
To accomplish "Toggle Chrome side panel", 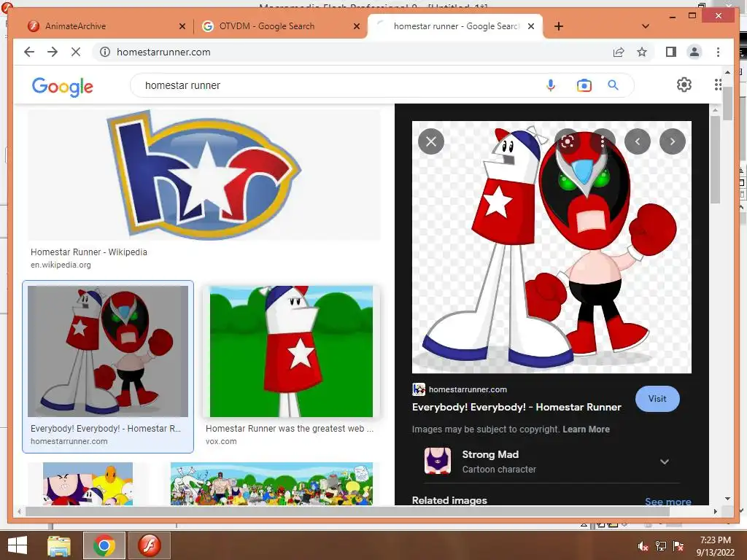I will 671,52.
